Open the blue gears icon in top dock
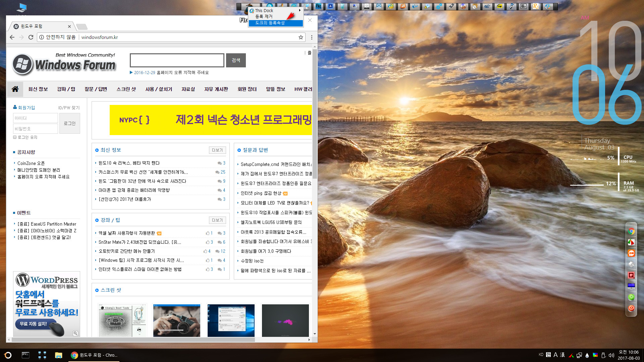Image resolution: width=644 pixels, height=362 pixels. [439, 6]
